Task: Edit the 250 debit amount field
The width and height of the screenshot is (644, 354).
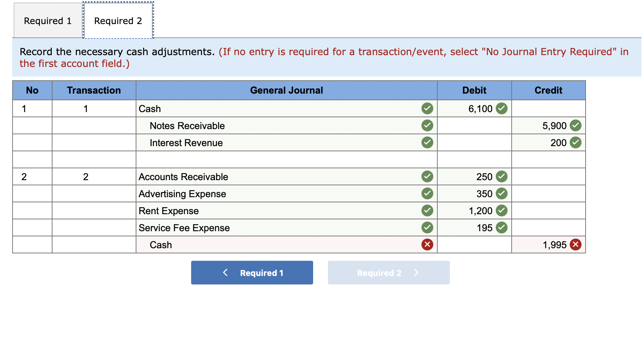Action: [474, 176]
